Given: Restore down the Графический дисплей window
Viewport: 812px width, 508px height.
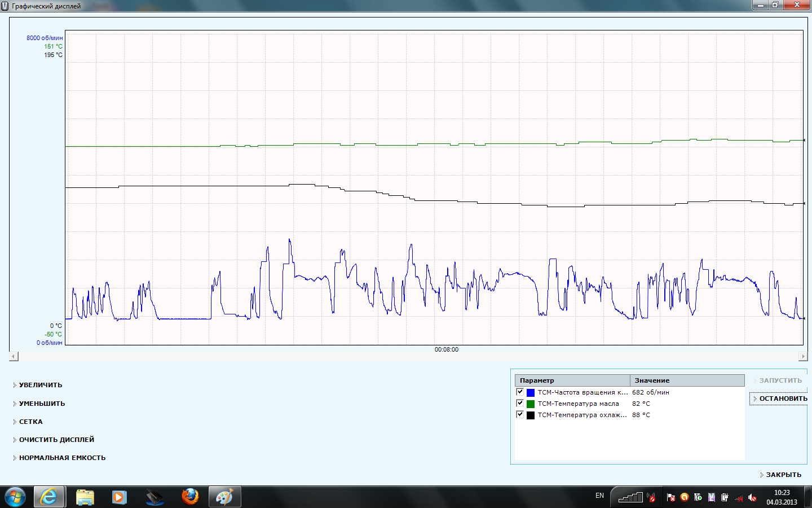Looking at the screenshot, I should tap(775, 5).
